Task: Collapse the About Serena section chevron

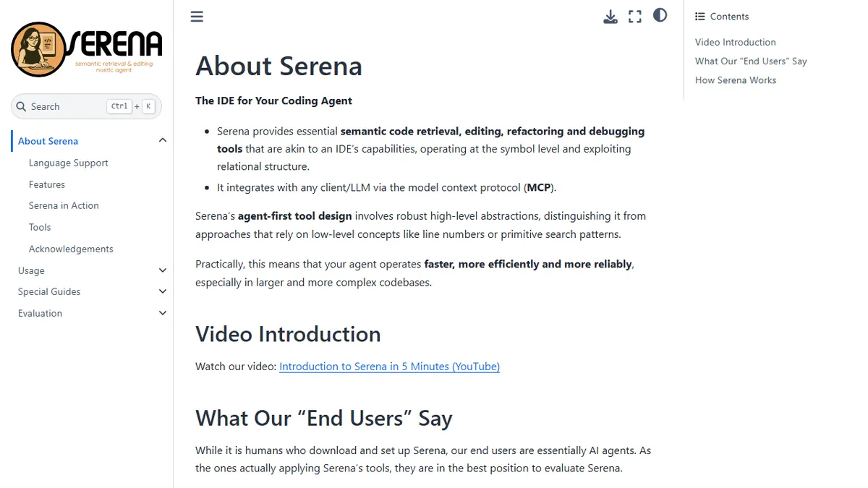Action: pyautogui.click(x=163, y=140)
